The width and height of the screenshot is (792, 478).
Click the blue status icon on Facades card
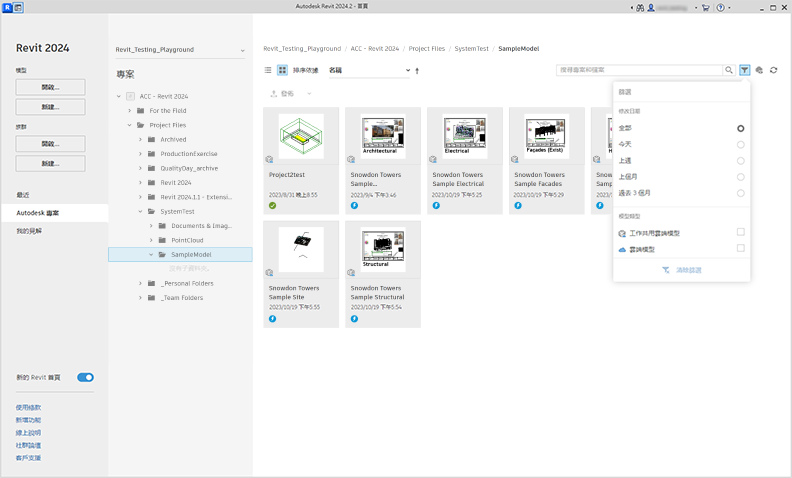point(518,206)
